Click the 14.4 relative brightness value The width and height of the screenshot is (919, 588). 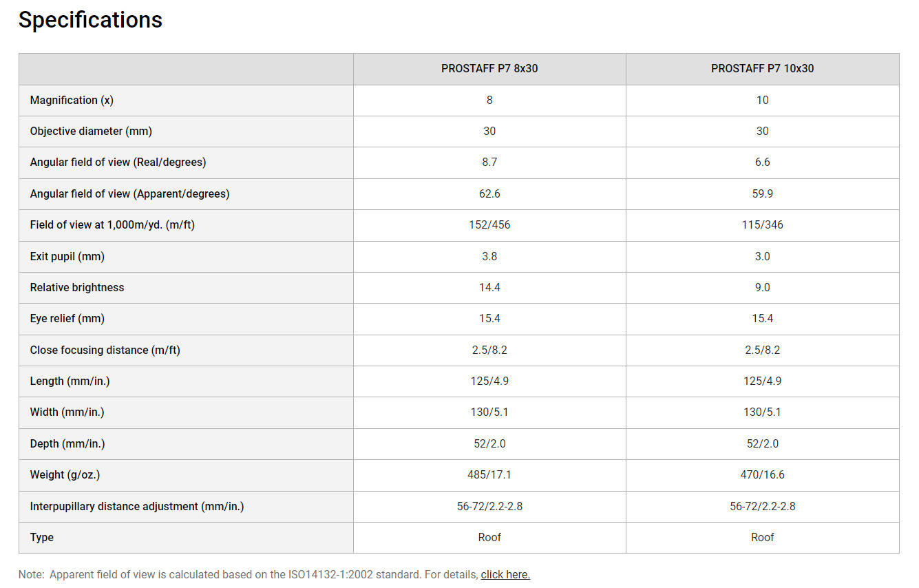pos(489,287)
